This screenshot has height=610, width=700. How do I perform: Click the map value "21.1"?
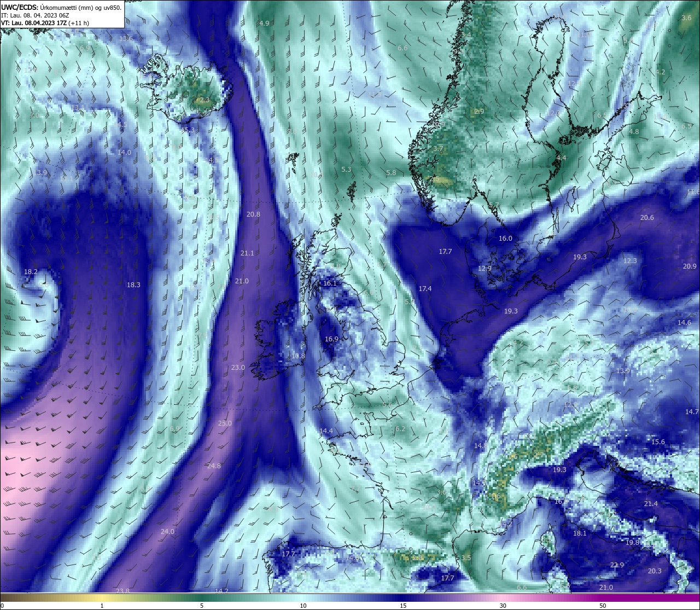point(247,253)
